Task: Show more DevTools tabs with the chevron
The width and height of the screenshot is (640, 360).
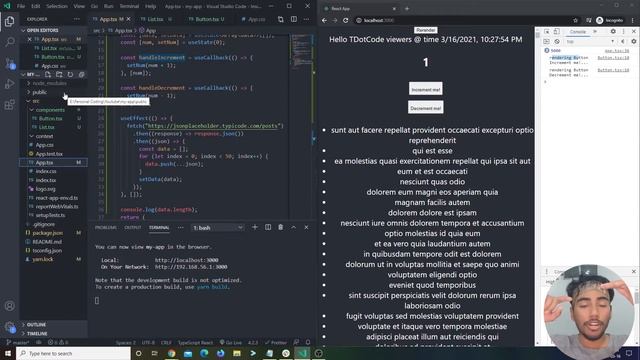Action: pos(595,31)
